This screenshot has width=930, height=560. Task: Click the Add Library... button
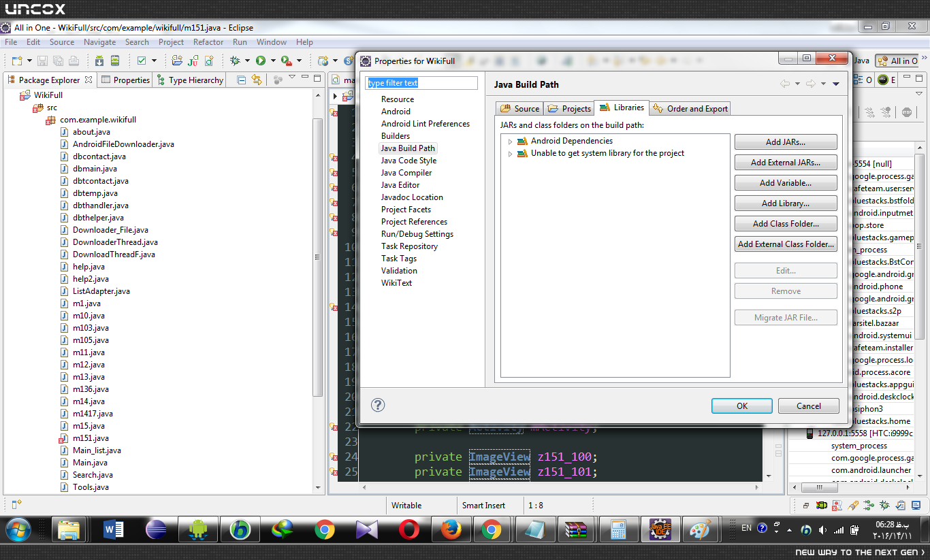pos(786,203)
